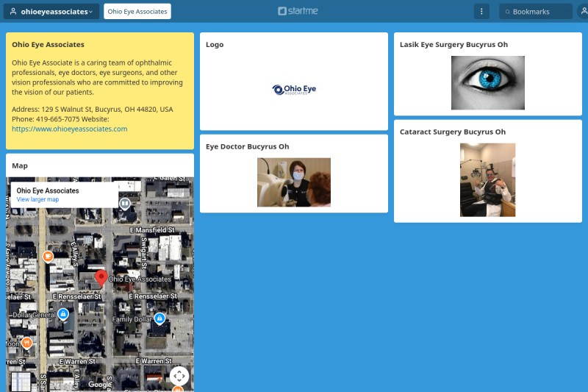Click the map layers thumbnail

coord(21,382)
